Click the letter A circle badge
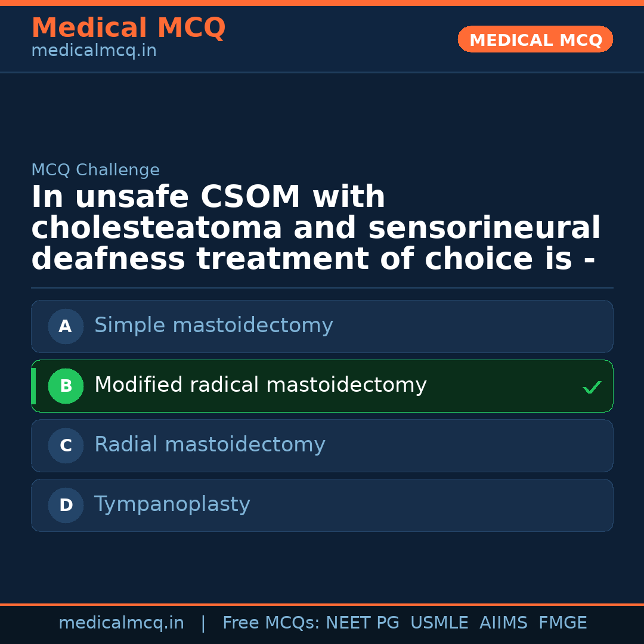Image resolution: width=644 pixels, height=644 pixels. point(66,326)
